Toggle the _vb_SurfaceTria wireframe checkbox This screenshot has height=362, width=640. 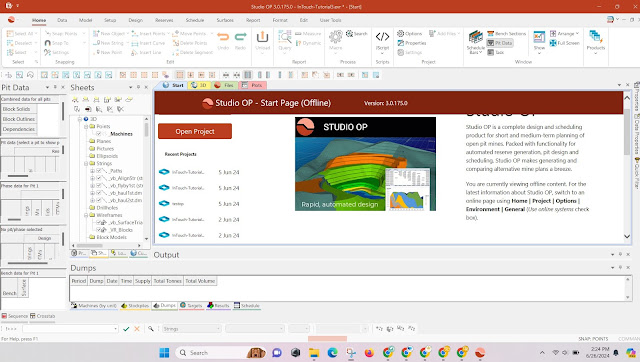98,222
